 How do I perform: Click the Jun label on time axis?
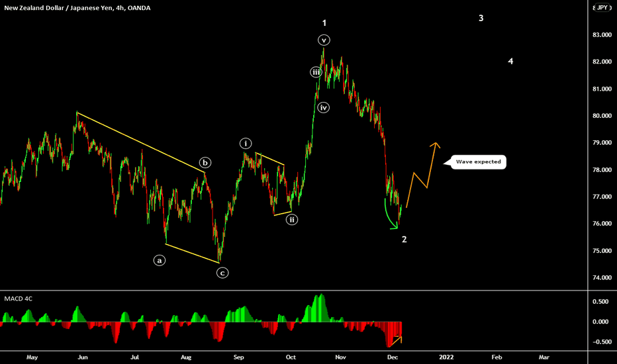83,357
